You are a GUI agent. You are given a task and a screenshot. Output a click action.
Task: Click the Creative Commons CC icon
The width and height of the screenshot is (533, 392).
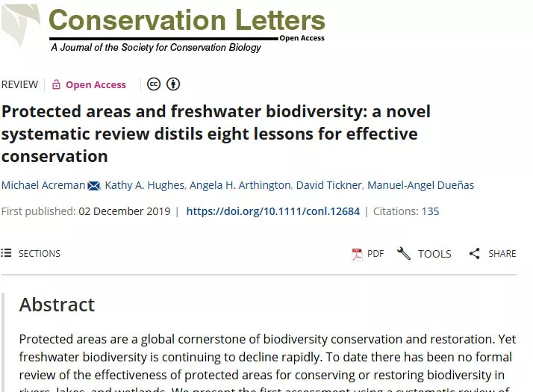154,84
